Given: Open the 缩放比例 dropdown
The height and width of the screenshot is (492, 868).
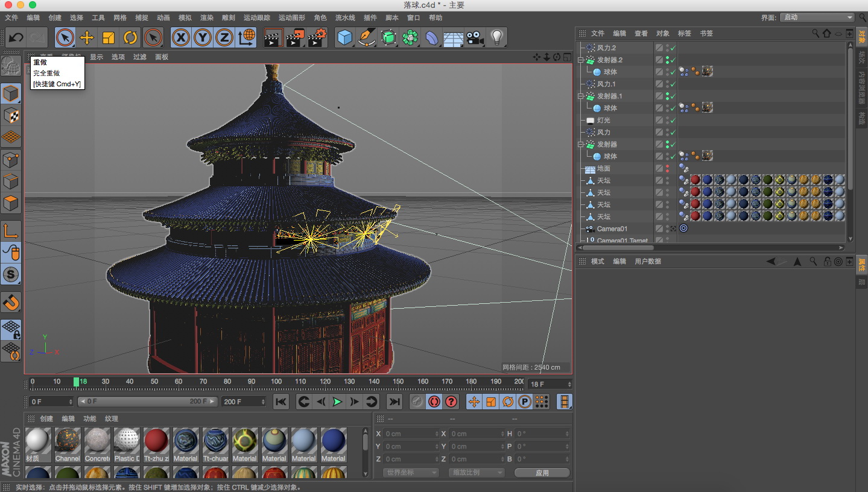Looking at the screenshot, I should [477, 473].
